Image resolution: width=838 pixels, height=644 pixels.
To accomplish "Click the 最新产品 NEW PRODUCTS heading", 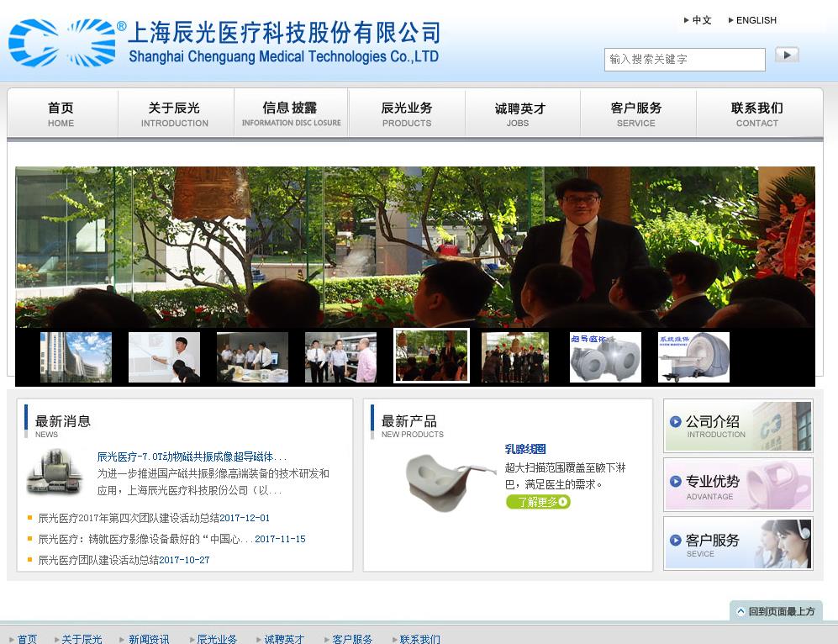I will click(412, 425).
